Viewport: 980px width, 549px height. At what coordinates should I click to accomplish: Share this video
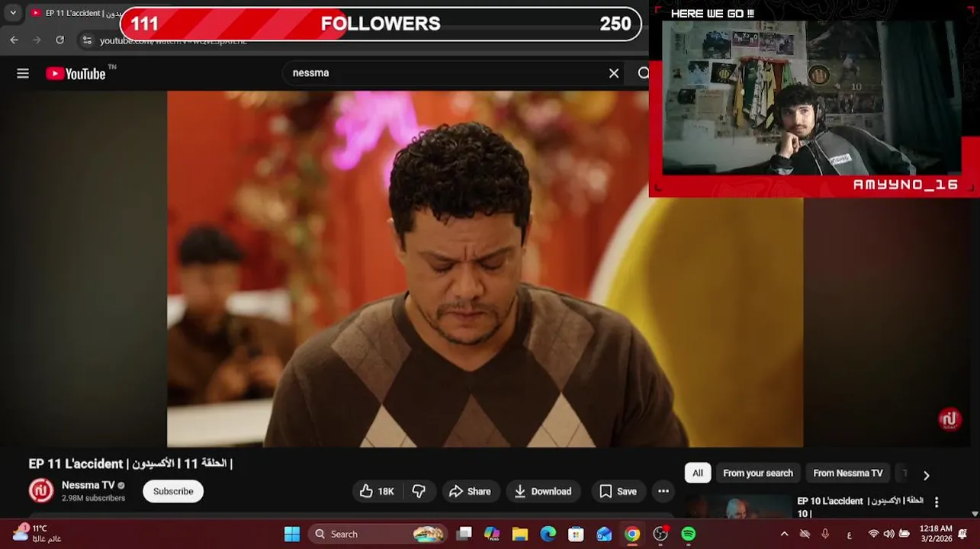click(470, 491)
